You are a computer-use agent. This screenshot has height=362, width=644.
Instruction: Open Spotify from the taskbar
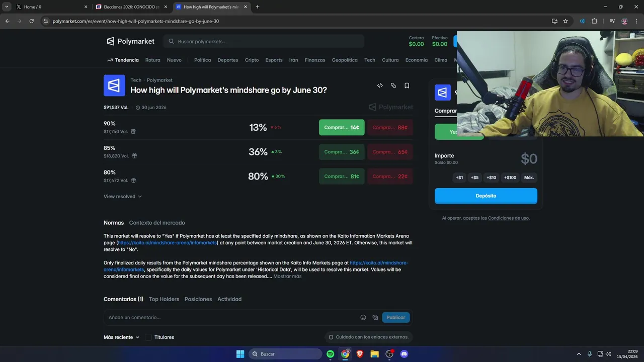click(x=331, y=354)
